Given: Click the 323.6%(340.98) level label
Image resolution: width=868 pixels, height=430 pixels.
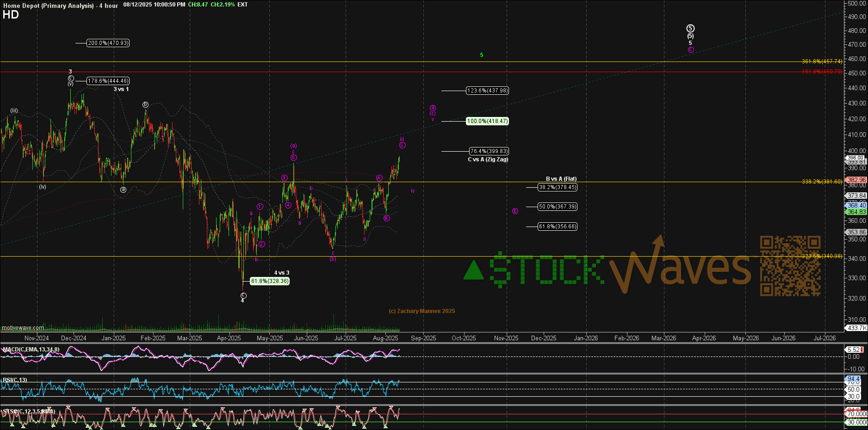Looking at the screenshot, I should [822, 256].
